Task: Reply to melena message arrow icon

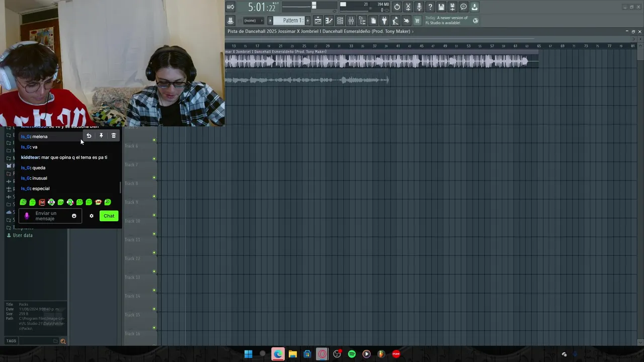Action: click(89, 136)
